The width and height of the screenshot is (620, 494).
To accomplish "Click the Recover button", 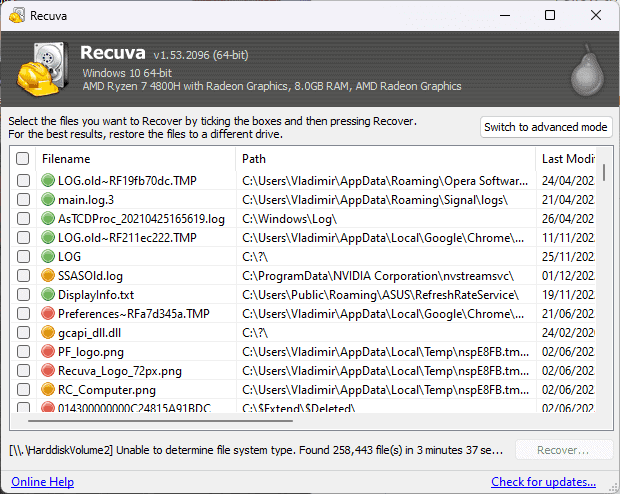I will [564, 450].
